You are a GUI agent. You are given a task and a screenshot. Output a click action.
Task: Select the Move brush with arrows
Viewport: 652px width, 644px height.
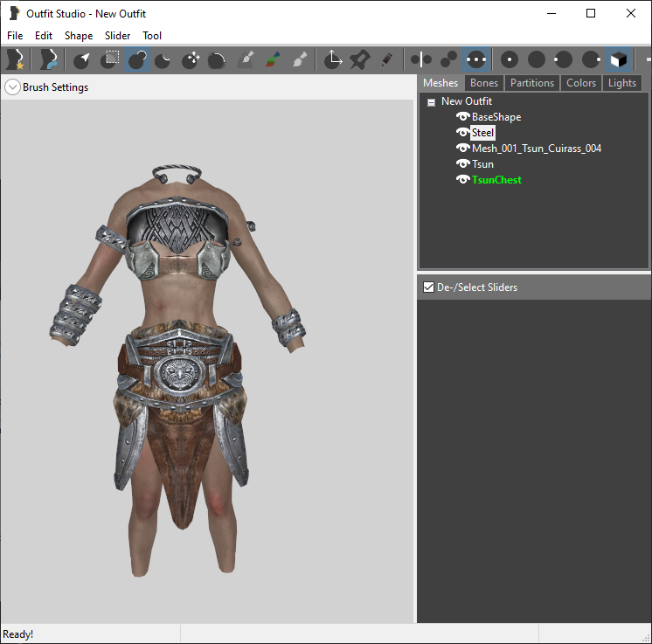pyautogui.click(x=191, y=59)
